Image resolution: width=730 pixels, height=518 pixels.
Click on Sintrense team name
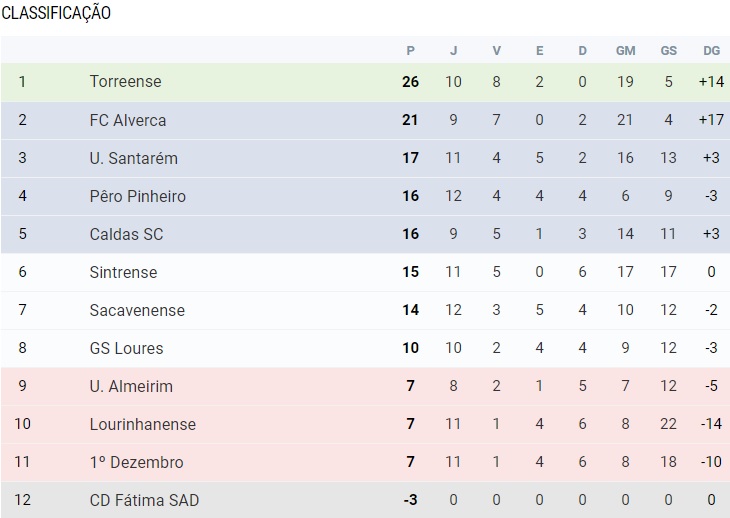123,272
